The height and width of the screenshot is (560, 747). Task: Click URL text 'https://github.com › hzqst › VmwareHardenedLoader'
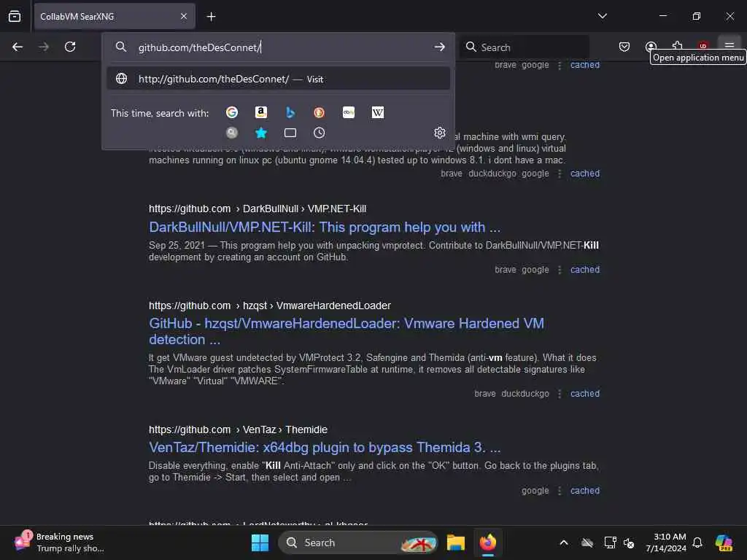point(270,306)
